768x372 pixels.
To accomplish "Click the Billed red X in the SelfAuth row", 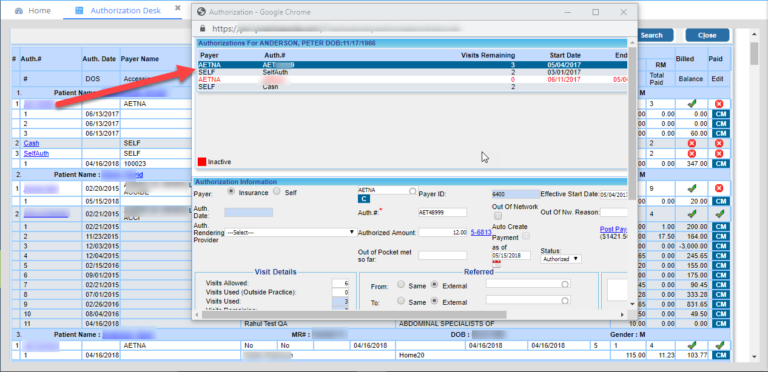I will pyautogui.click(x=692, y=154).
